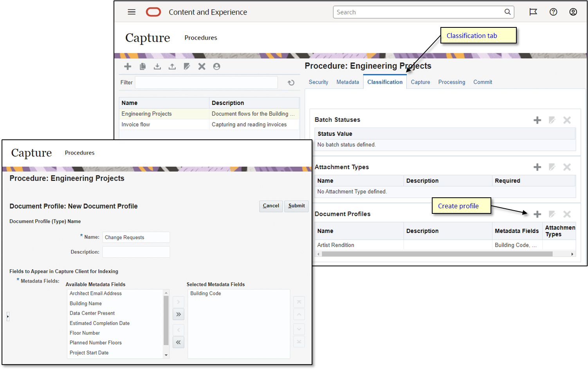Refresh the procedures list
The height and width of the screenshot is (370, 588).
point(290,82)
